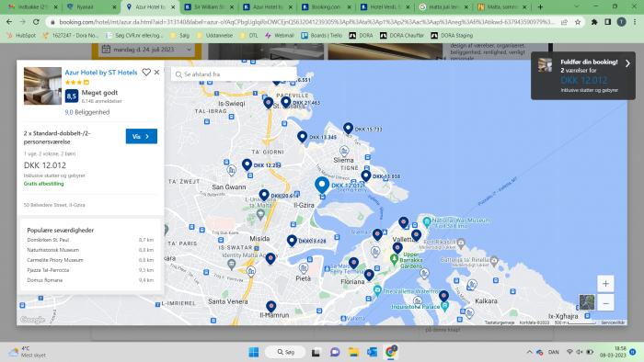
Task: Click the DKK 13.930 map pin
Action: point(365,175)
